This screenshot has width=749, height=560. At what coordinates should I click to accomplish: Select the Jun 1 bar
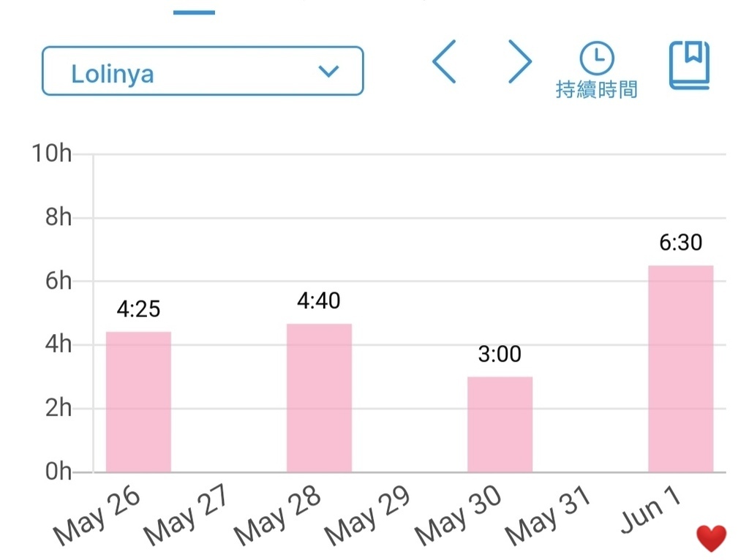pyautogui.click(x=680, y=369)
